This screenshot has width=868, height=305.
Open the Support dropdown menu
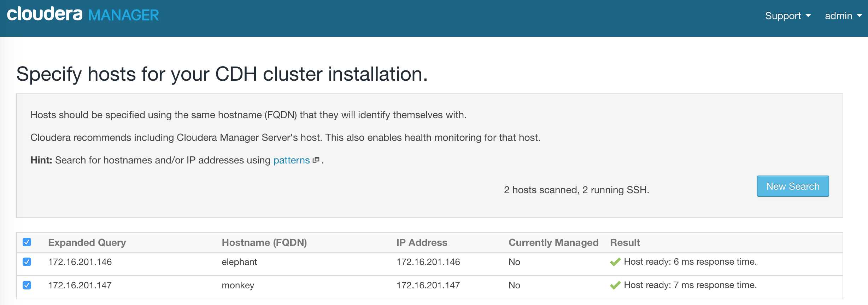tap(788, 16)
